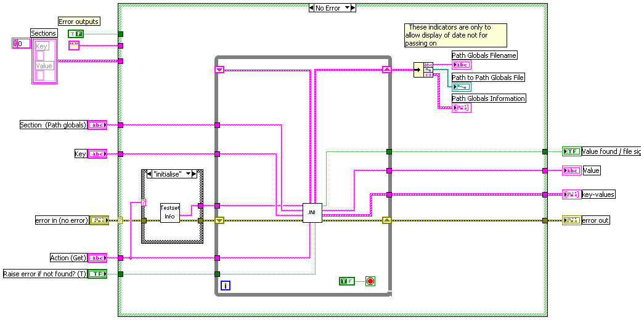Select the loop iteration terminal i
This screenshot has width=644, height=320.
point(226,285)
